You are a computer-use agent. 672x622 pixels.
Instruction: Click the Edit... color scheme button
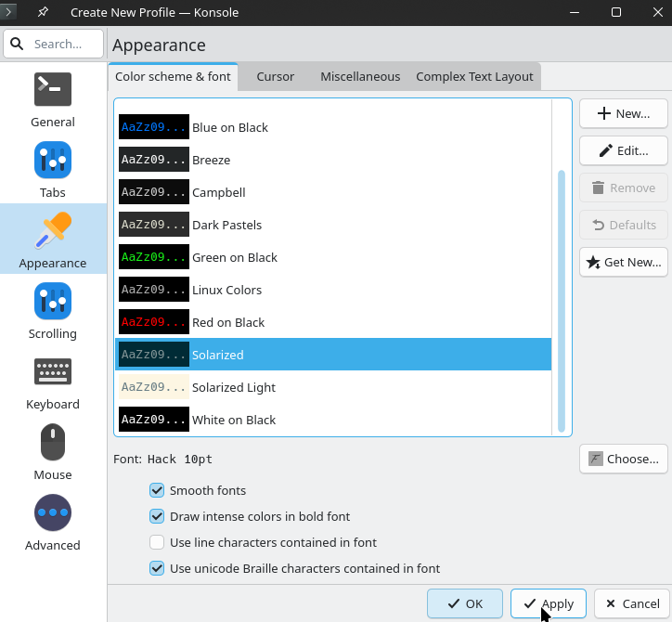624,151
